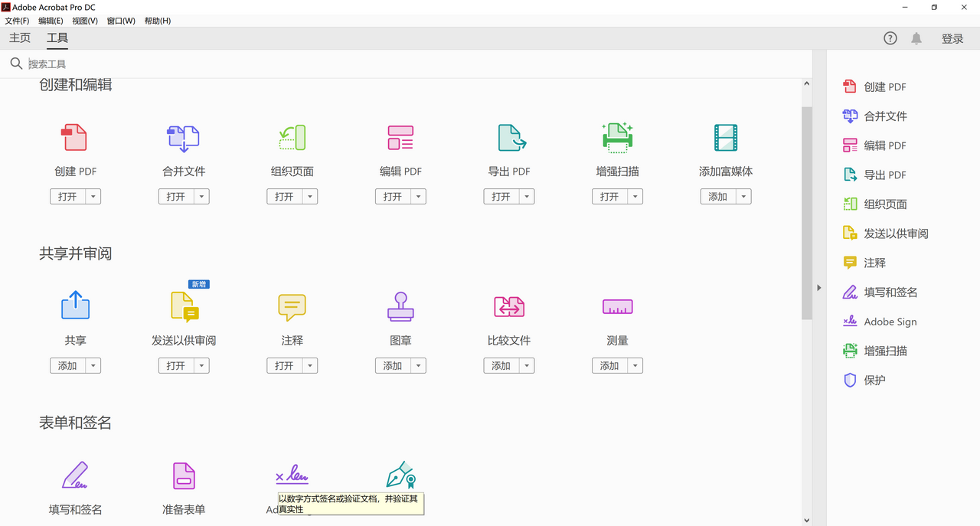
Task: Click the 填写和签名 pen icon in the main grid
Action: point(75,475)
